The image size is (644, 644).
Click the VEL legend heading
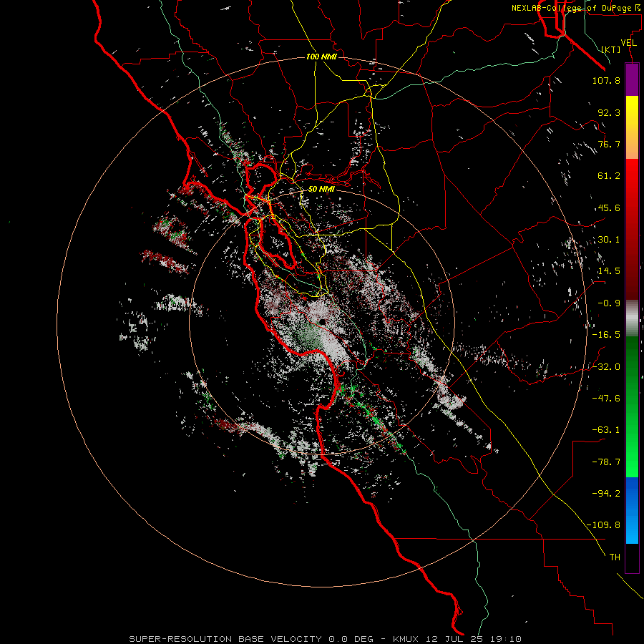coord(629,43)
